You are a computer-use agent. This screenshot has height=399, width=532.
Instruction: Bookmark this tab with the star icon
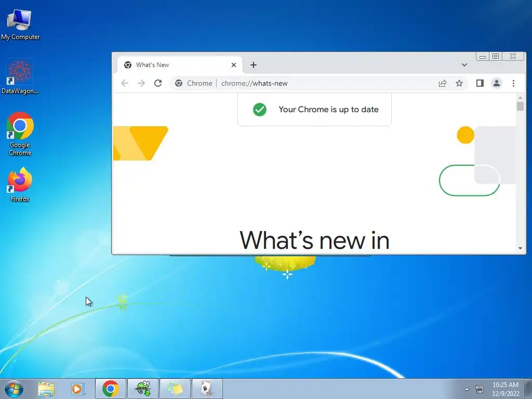pos(459,83)
